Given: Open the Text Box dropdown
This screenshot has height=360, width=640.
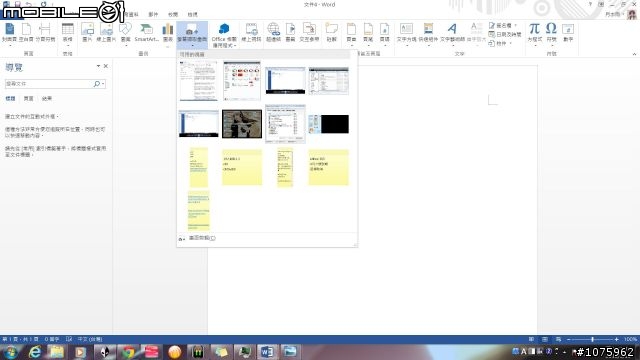Looking at the screenshot, I should point(406,33).
